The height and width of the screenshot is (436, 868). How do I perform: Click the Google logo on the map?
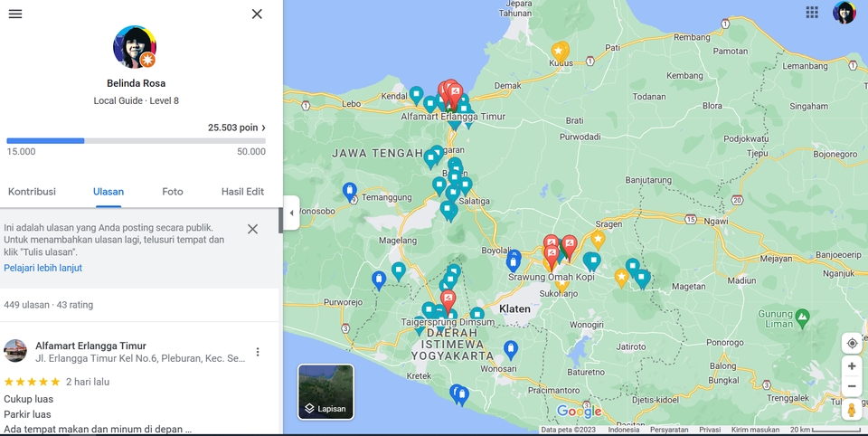[x=579, y=411]
